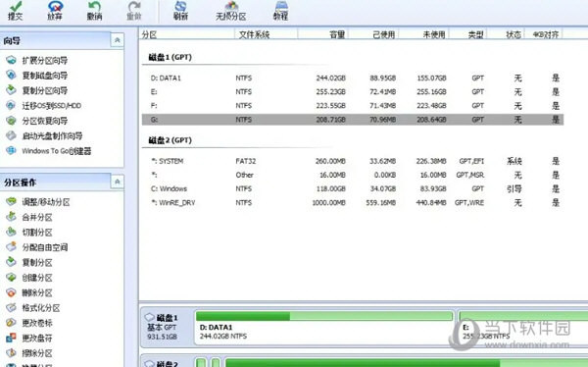588x367 pixels.
Task: Sort by the 未使用 column header
Action: [434, 34]
